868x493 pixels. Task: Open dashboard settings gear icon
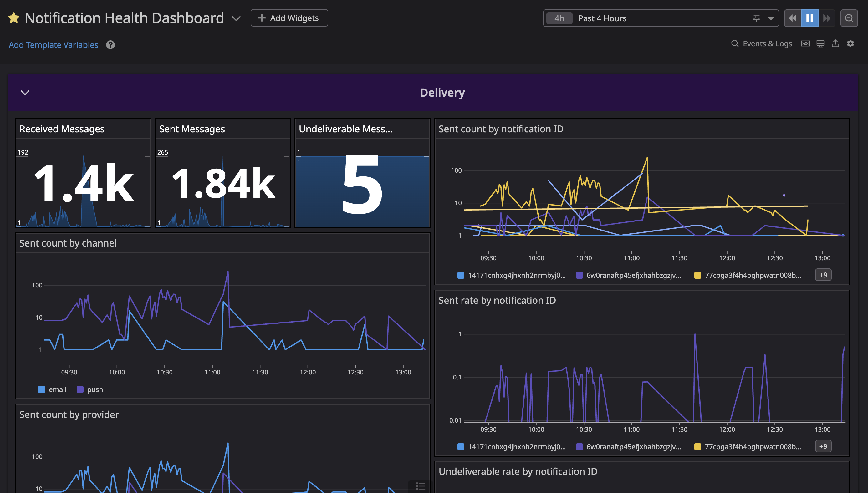point(850,43)
